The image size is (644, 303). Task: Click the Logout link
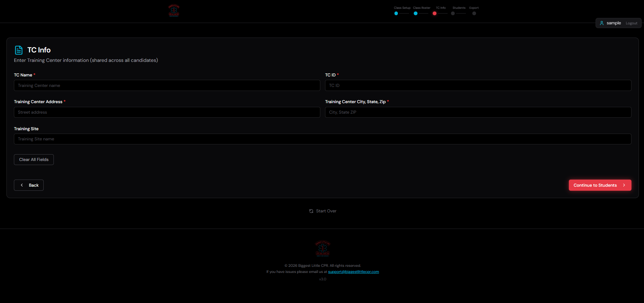(631, 23)
